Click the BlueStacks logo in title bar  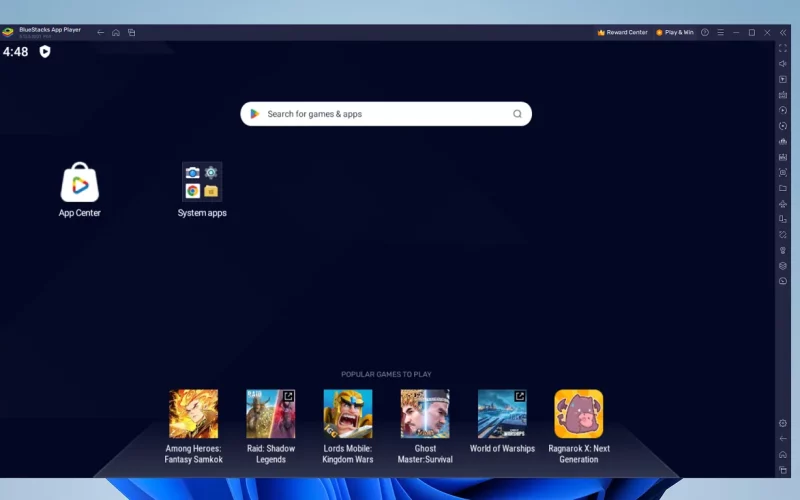click(x=8, y=32)
